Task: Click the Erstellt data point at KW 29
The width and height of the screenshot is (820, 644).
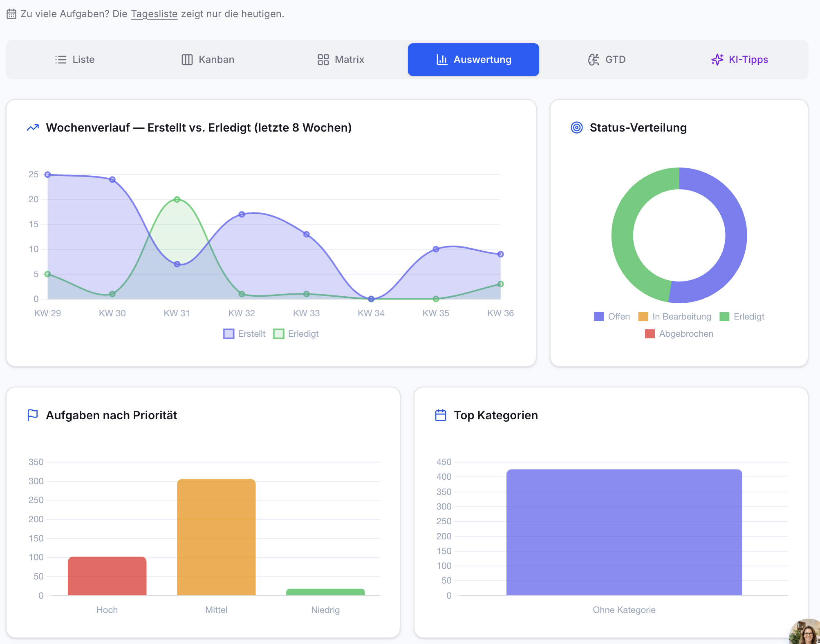Action: 48,174
